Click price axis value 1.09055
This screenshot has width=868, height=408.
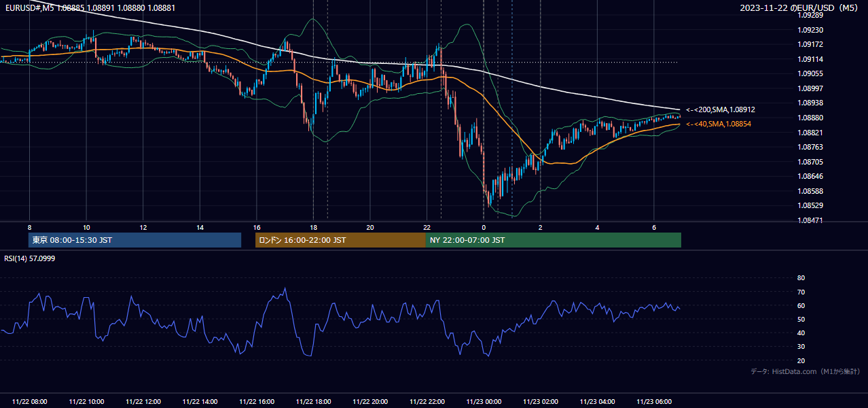(x=810, y=73)
